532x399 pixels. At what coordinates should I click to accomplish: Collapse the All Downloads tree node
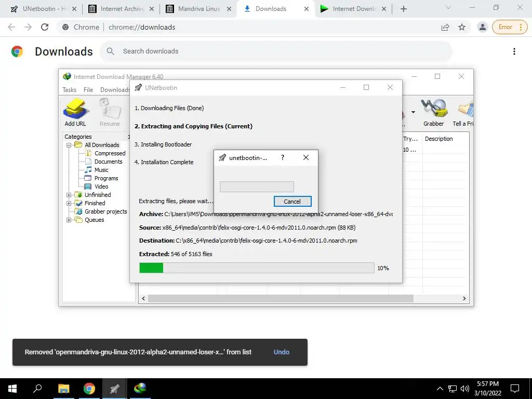pyautogui.click(x=69, y=145)
